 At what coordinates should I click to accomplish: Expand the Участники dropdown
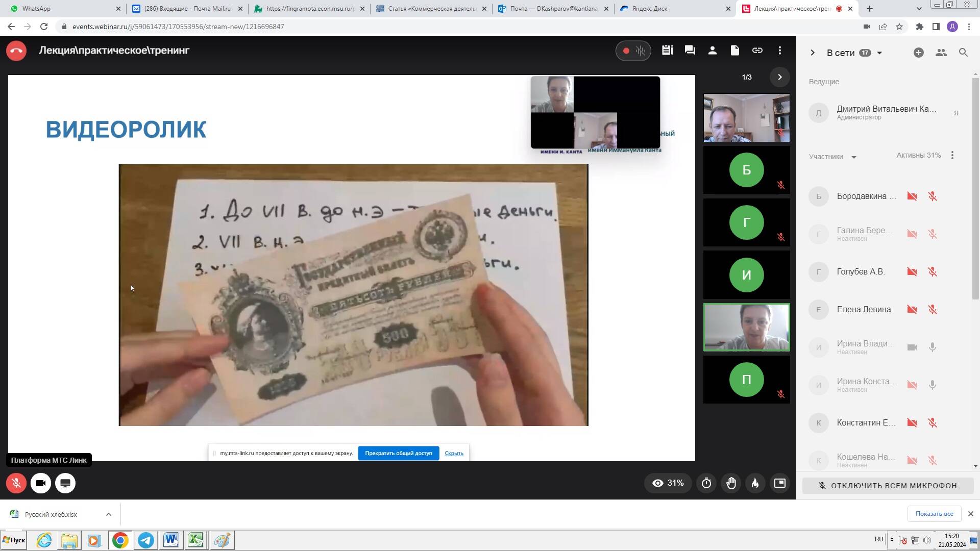tap(853, 157)
